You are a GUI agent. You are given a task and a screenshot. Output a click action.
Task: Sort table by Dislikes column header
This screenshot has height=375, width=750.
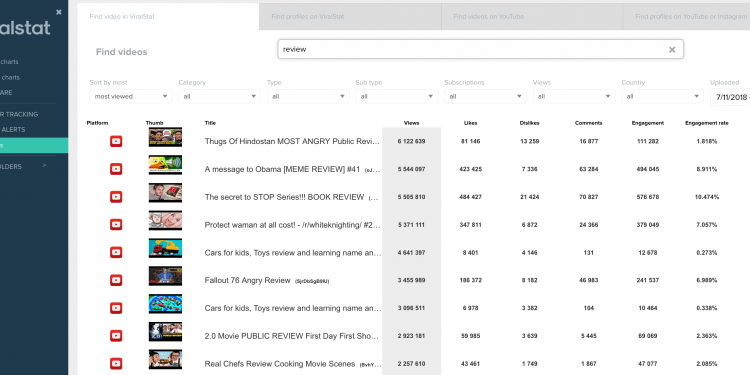[x=529, y=123]
